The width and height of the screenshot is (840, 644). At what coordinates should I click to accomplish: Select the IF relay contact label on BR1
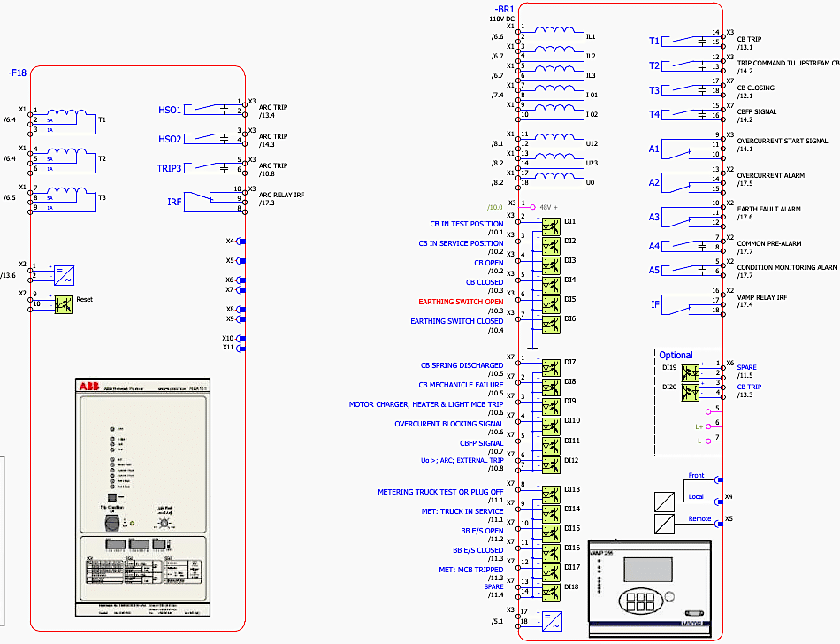coord(654,304)
